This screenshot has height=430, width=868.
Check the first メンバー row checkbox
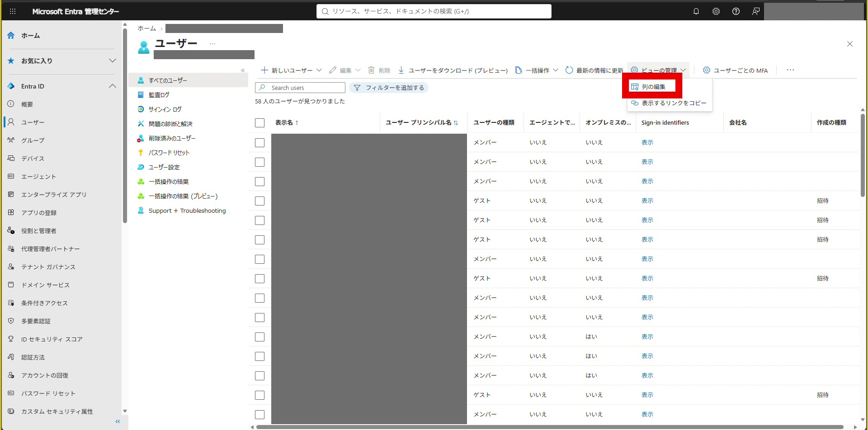259,143
